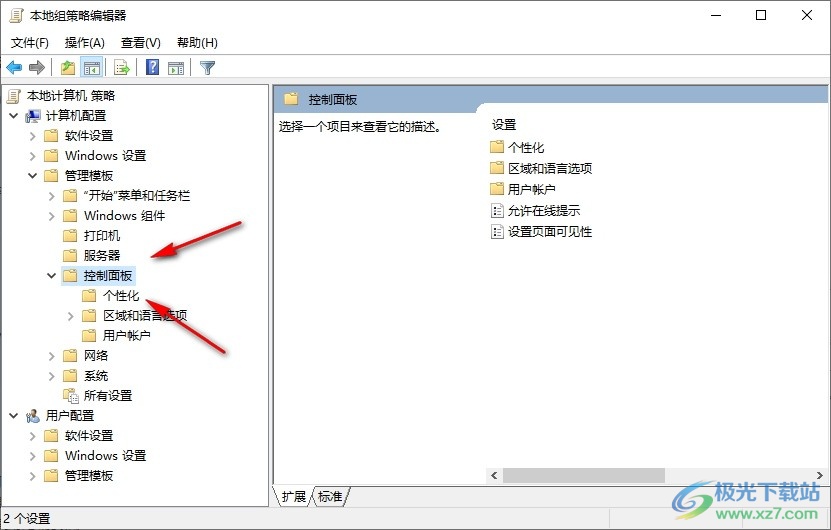Open the 查看(V) menu

click(140, 43)
